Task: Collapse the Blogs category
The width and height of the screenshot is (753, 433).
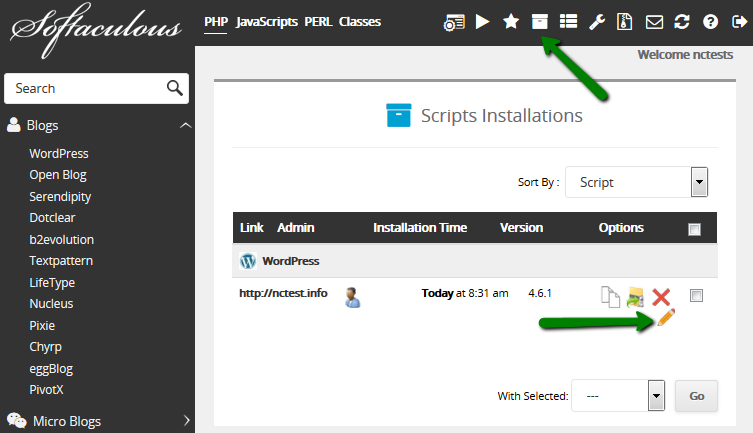Action: [x=185, y=125]
